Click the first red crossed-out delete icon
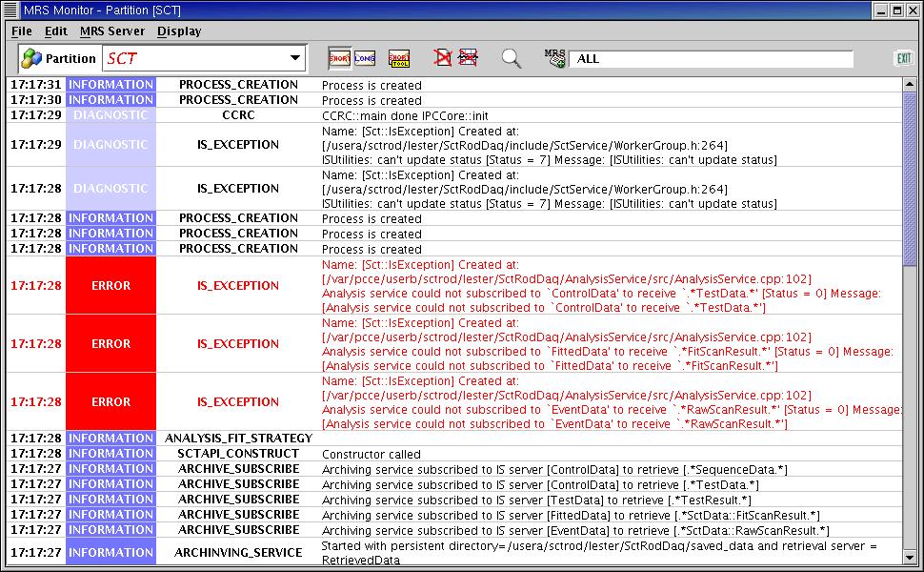Viewport: 924px width, 572px height. click(443, 58)
